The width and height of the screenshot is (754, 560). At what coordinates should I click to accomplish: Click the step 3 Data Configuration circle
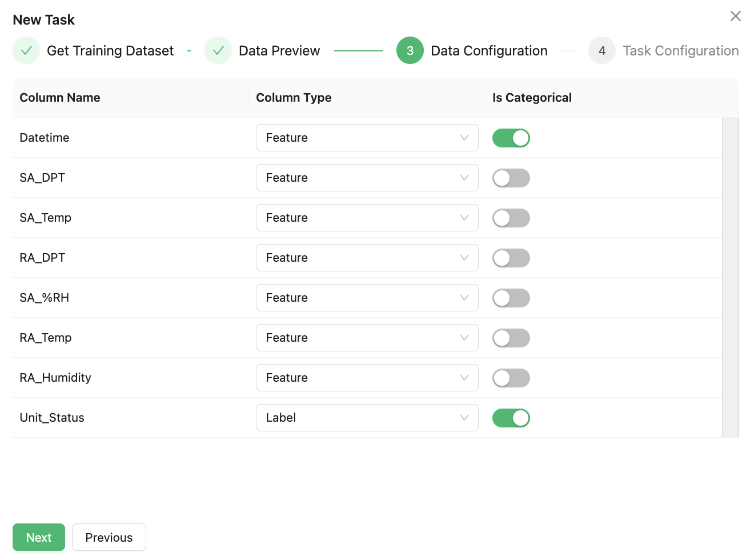(410, 51)
